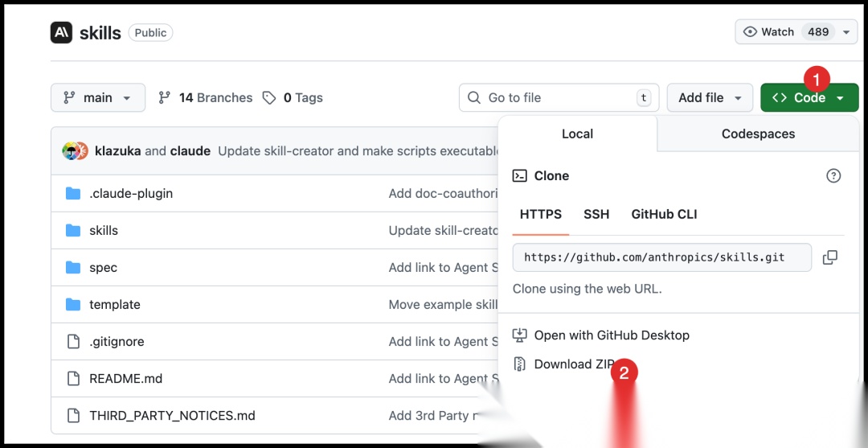Click the Go to file search field

(x=559, y=97)
